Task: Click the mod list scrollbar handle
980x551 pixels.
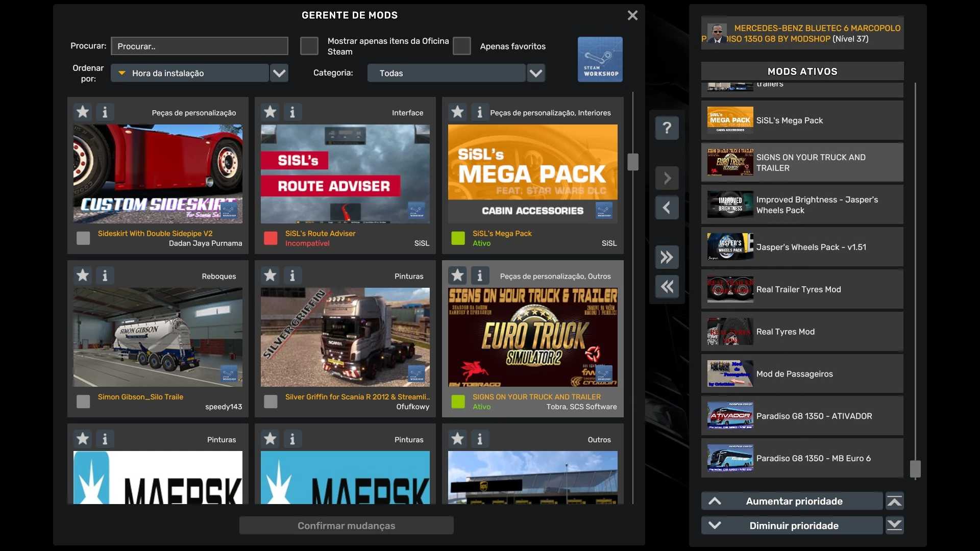Action: 633,162
